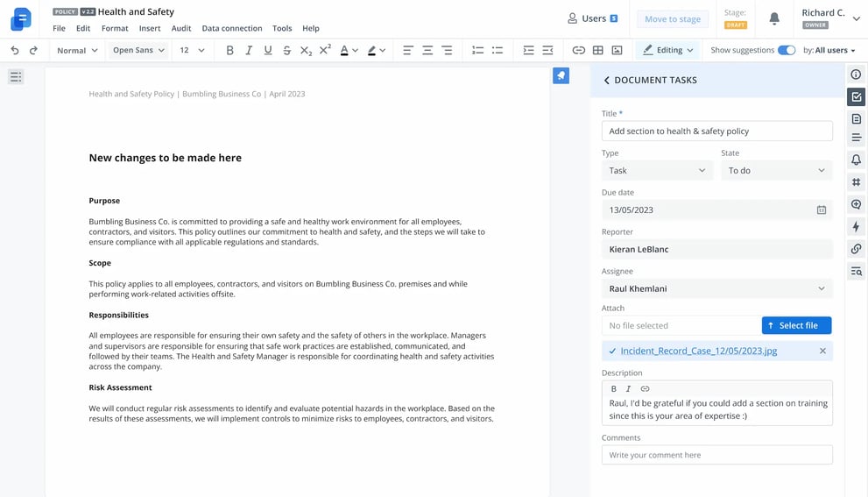Open the Insert menu

point(150,28)
